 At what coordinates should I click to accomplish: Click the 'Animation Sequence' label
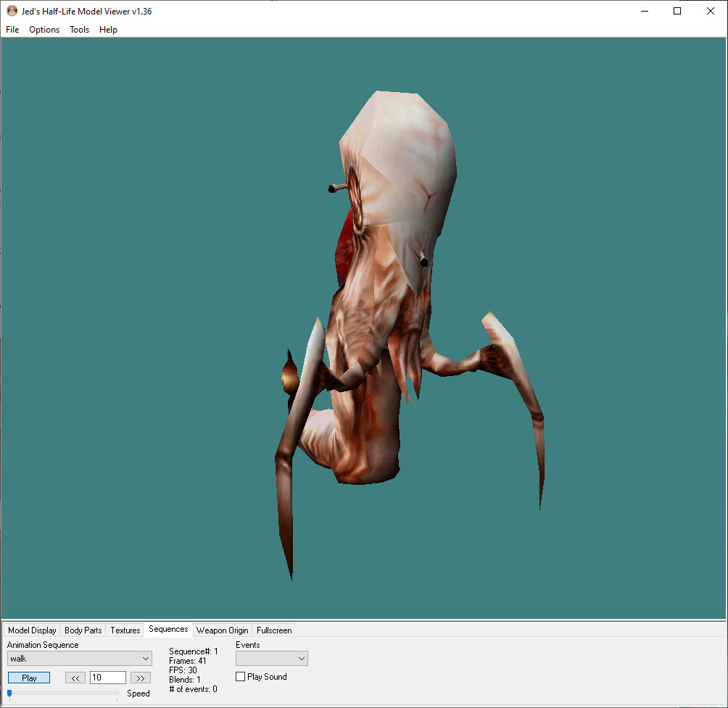(x=43, y=645)
